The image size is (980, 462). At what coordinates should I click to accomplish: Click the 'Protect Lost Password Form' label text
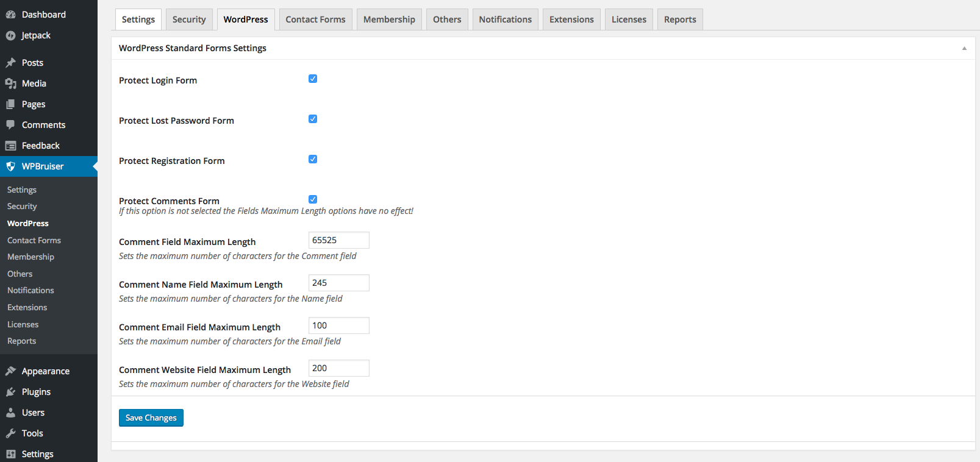click(176, 121)
